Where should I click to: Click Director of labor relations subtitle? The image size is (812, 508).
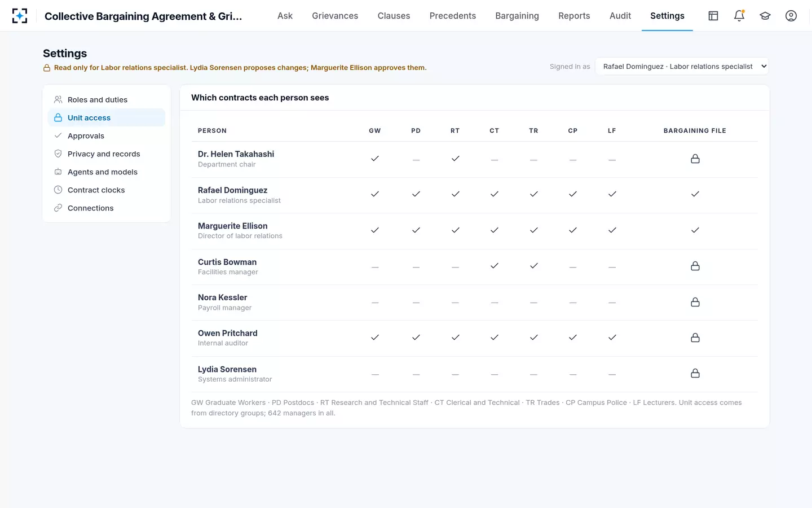240,236
